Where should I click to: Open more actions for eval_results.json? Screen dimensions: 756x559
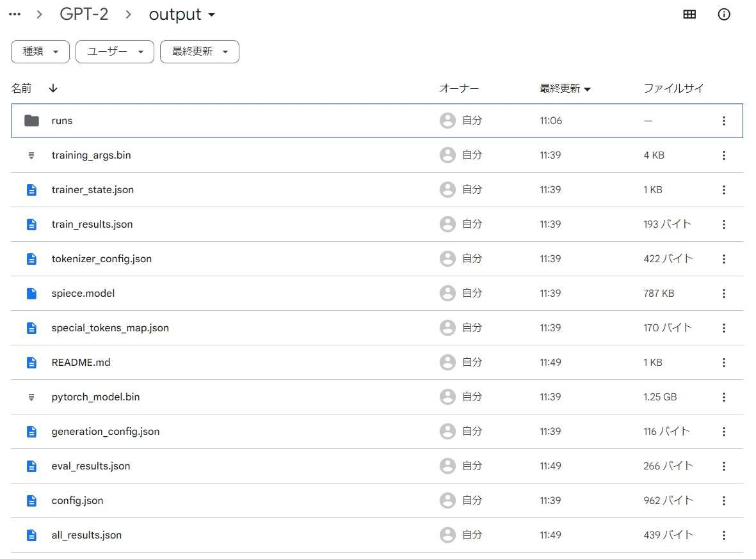724,466
